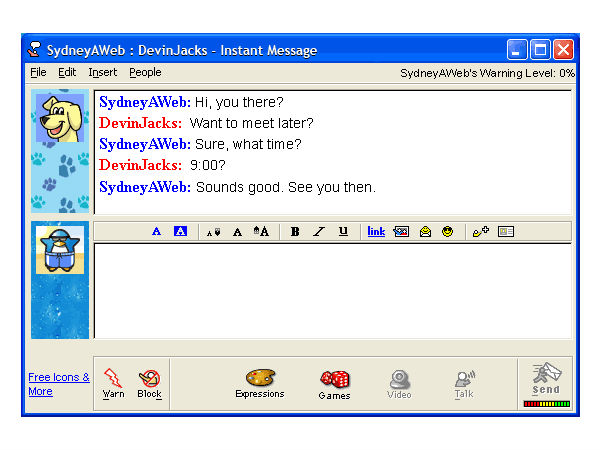This screenshot has height=450, width=600.
Task: Decrease font size with small A icon
Action: [213, 232]
